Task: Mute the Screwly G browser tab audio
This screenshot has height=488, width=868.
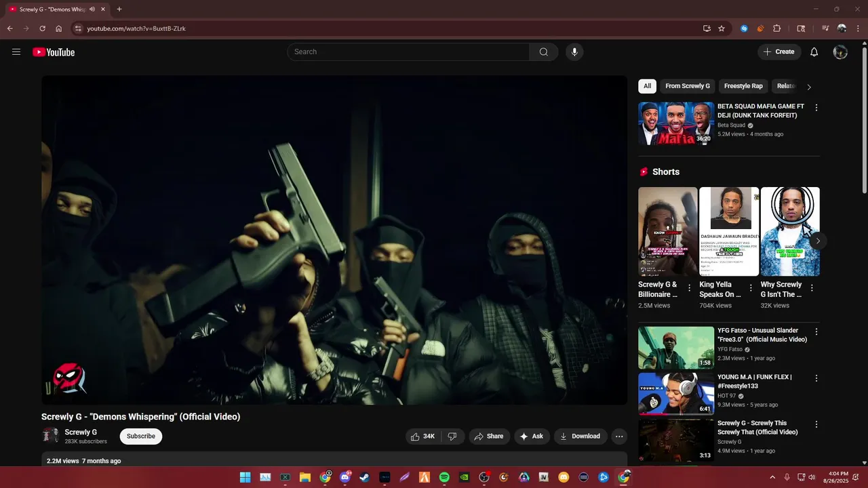Action: (92, 9)
